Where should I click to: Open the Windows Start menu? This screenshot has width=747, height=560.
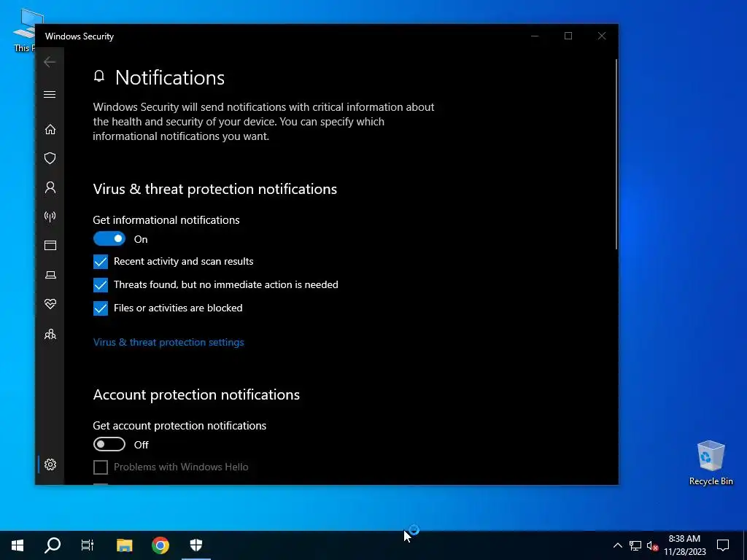pyautogui.click(x=18, y=545)
